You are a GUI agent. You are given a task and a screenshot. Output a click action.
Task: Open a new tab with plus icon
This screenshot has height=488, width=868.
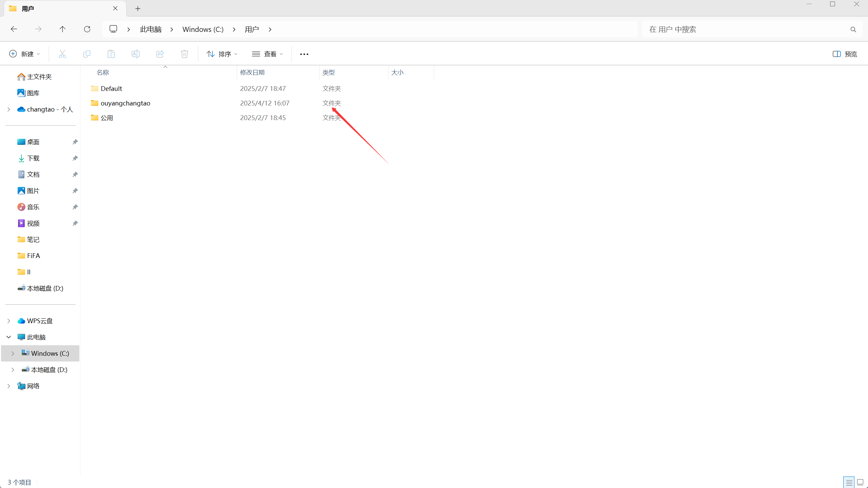click(138, 8)
